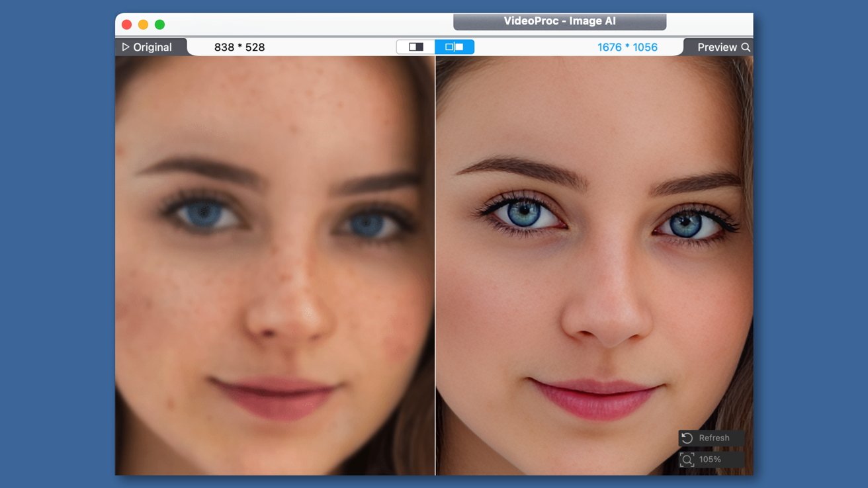Click the circular refresh arrow icon
Viewport: 868px width, 488px height.
click(x=687, y=438)
